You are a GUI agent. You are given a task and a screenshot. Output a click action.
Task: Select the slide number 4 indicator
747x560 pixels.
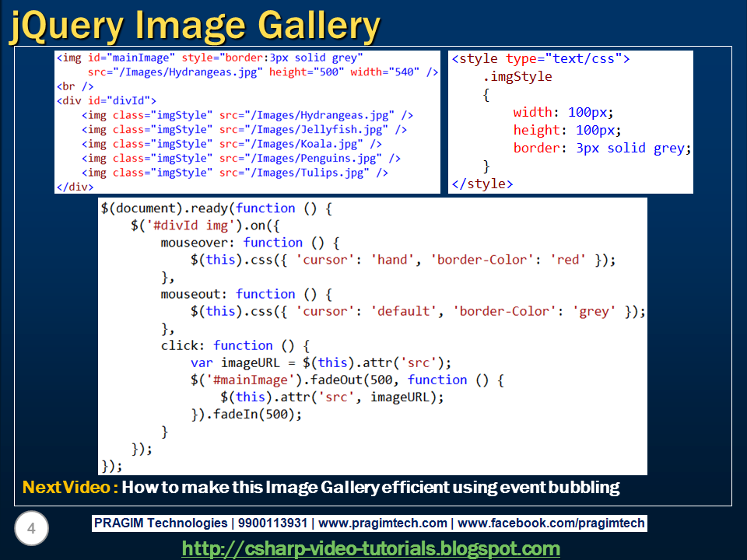[x=31, y=529]
